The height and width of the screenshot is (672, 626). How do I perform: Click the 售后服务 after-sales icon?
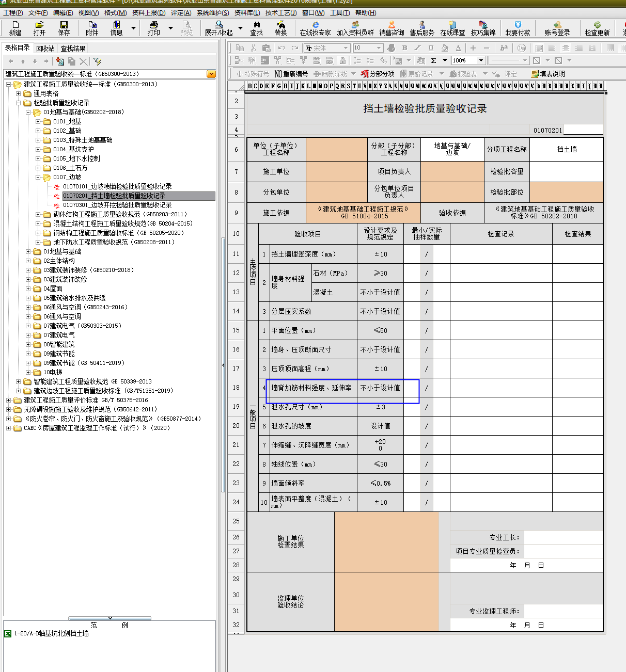422,28
